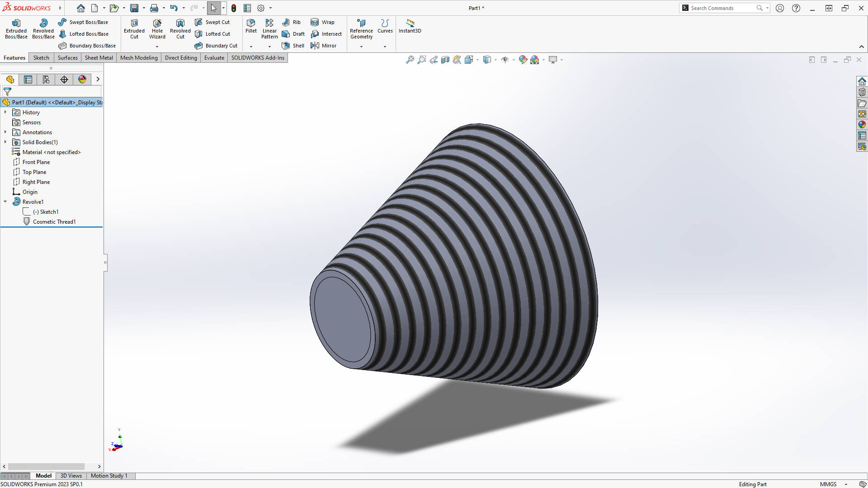The image size is (868, 488).
Task: Open the Zoom to Fit view tool
Action: coord(410,59)
